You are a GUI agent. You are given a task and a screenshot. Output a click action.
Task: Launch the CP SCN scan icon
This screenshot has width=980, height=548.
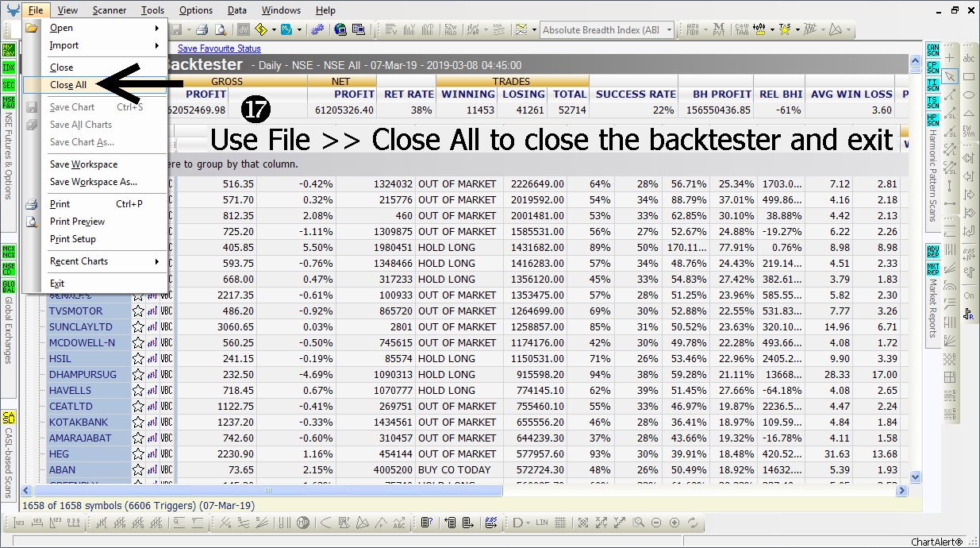[933, 68]
